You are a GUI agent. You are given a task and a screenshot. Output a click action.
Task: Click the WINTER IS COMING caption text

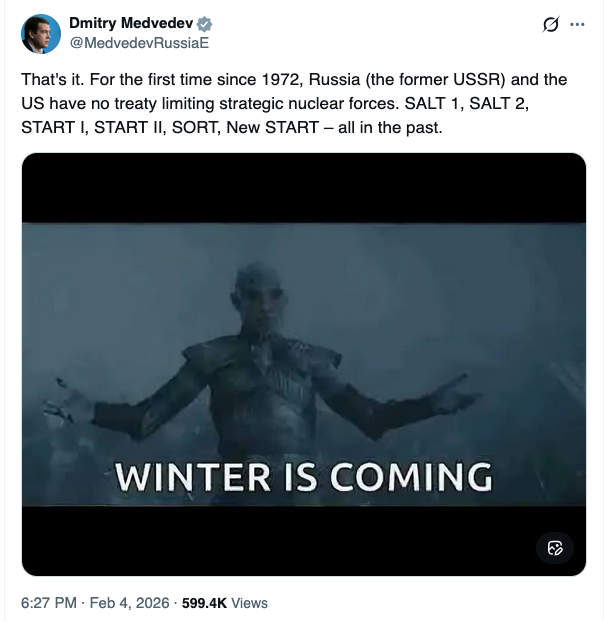[x=304, y=477]
